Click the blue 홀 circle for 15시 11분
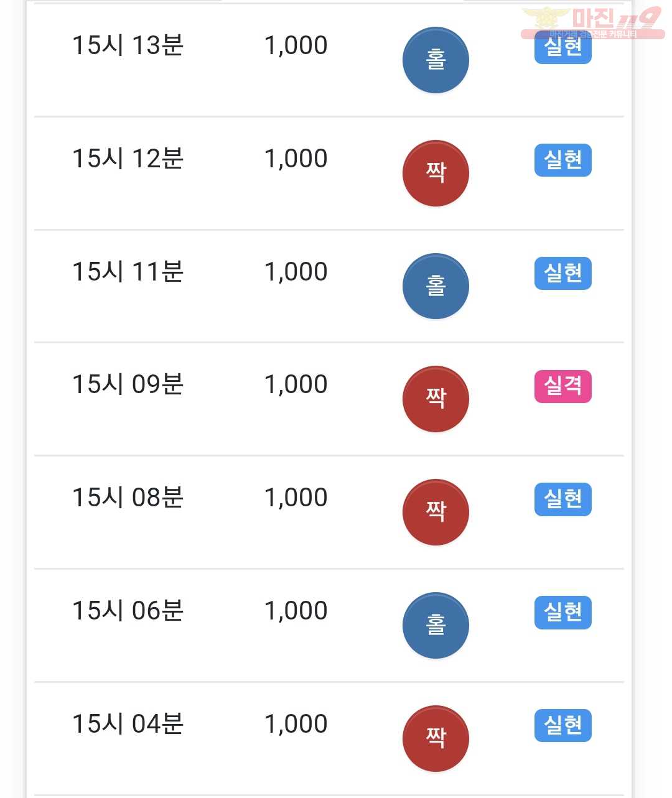672x798 pixels. click(x=436, y=286)
